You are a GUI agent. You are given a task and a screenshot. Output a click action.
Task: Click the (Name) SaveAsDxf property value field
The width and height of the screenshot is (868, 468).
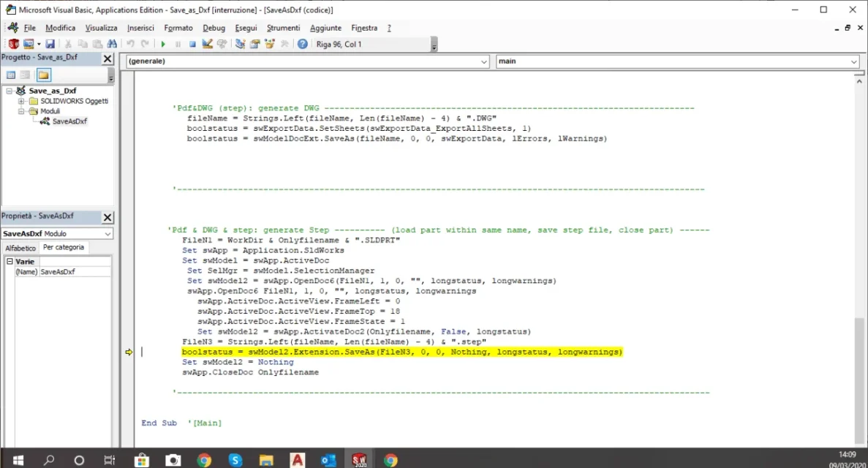(74, 272)
